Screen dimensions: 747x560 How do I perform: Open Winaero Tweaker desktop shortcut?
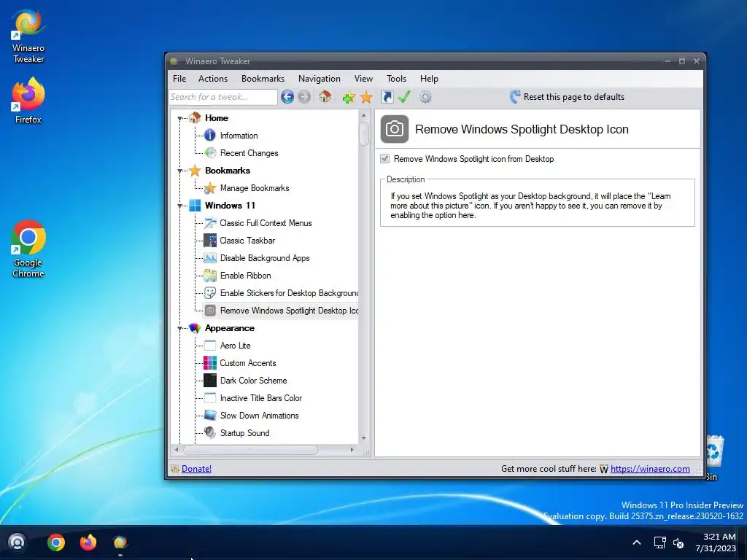coord(28,36)
